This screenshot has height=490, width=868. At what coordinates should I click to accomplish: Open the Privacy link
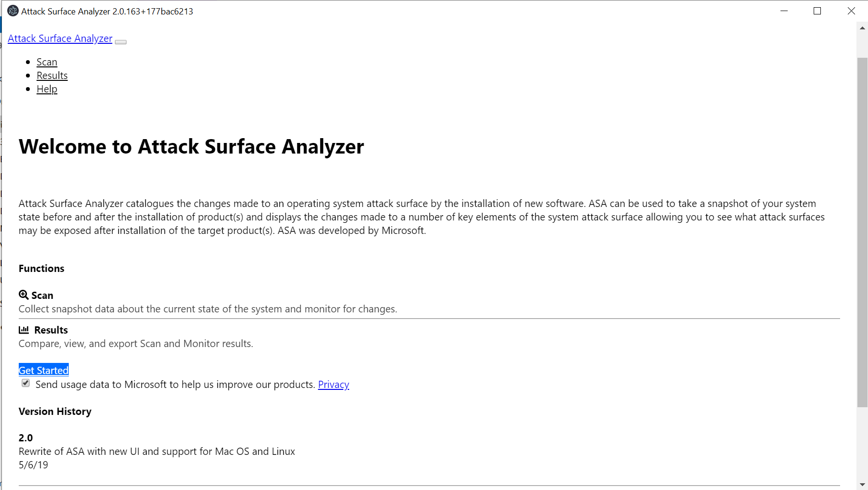pos(333,385)
